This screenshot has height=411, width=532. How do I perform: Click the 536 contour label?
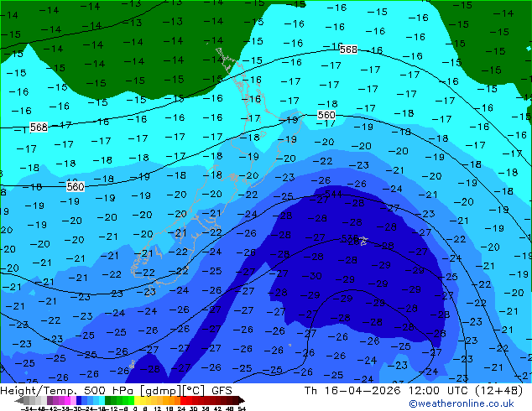point(349,238)
